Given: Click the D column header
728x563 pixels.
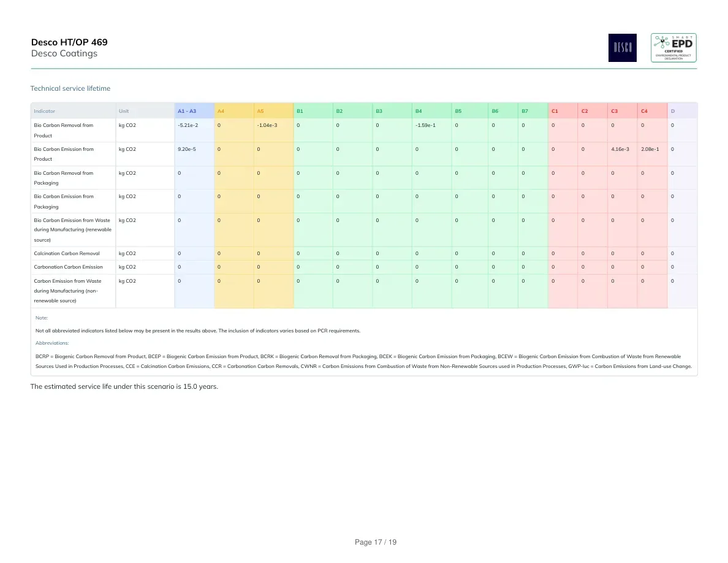Looking at the screenshot, I should coord(672,111).
